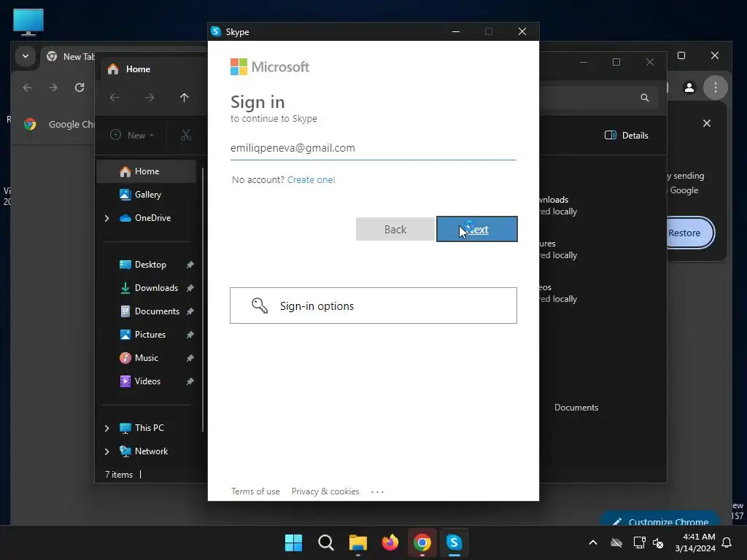Open Chrome's tab search dropdown

coord(26,56)
